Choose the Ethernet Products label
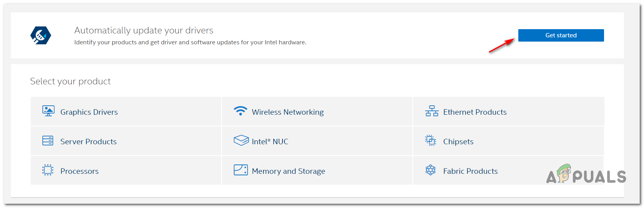This screenshot has width=644, height=208. pos(475,112)
